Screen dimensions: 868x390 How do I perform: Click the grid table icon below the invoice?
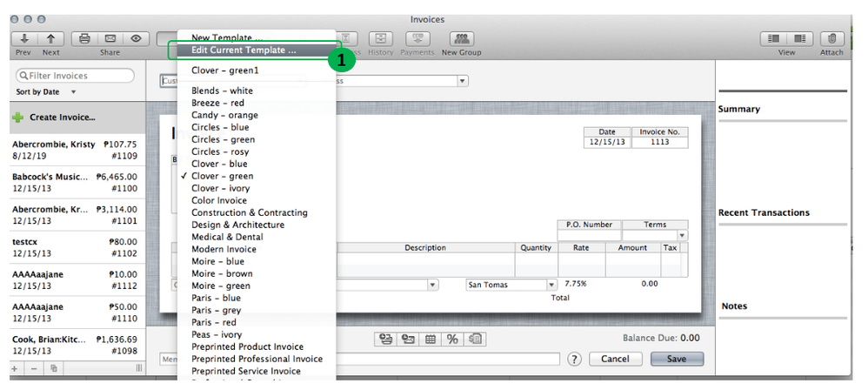click(431, 339)
